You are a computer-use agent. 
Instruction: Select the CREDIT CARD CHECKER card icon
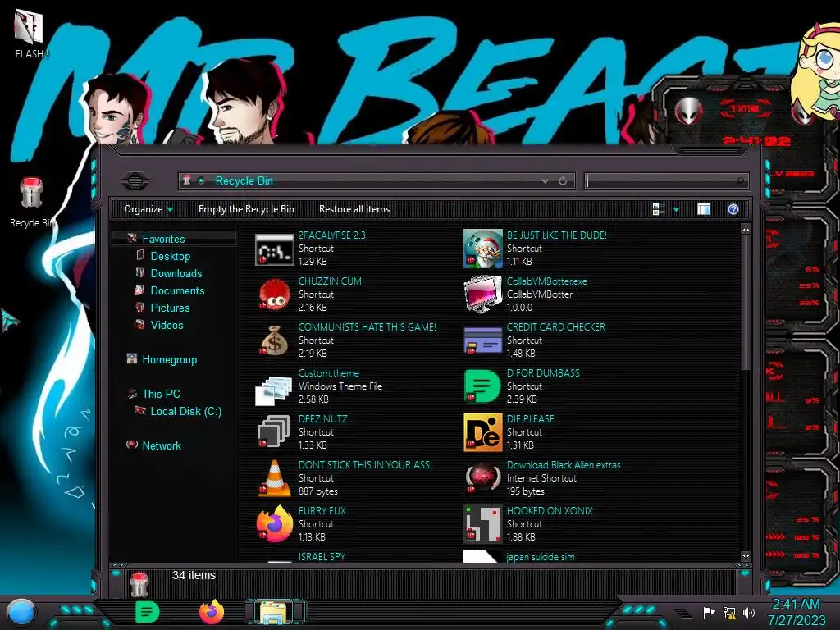click(482, 340)
